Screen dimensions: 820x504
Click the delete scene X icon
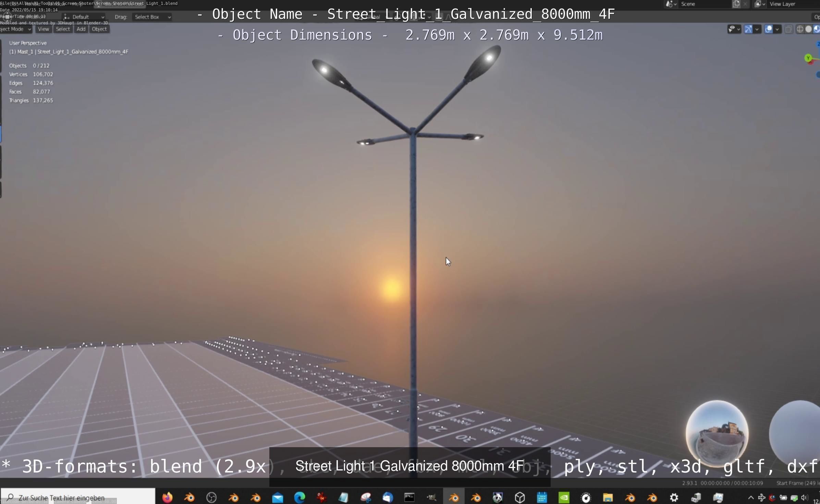click(x=745, y=4)
